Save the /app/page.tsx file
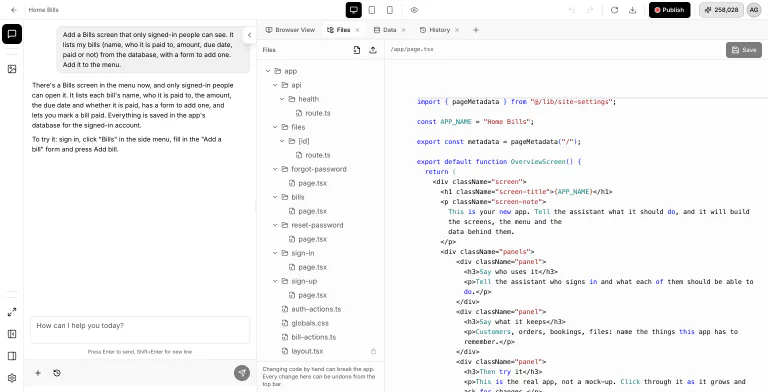This screenshot has height=392, width=768. [744, 49]
